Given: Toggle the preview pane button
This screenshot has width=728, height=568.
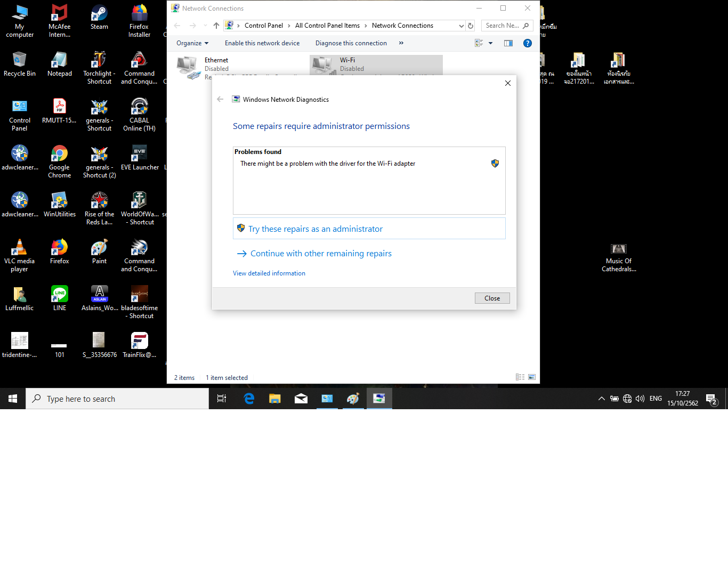Looking at the screenshot, I should (508, 43).
